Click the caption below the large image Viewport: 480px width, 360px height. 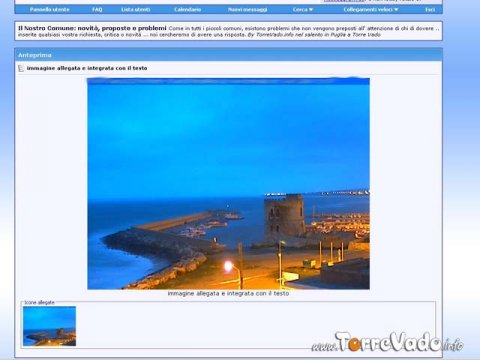(x=228, y=294)
